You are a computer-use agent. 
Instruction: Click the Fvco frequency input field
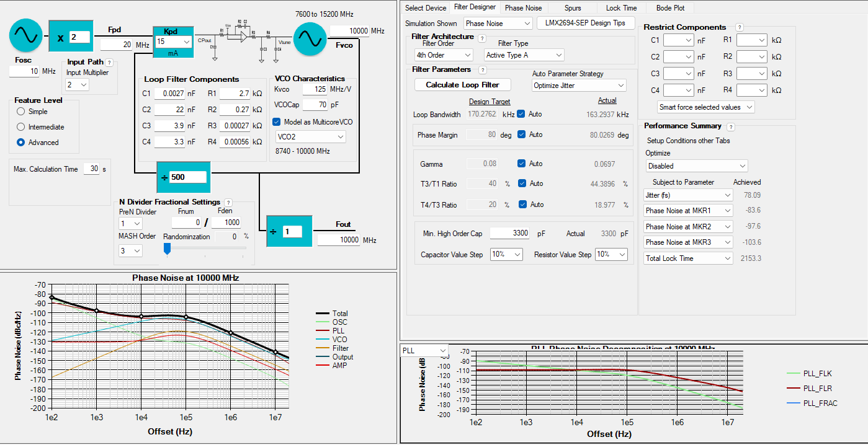pyautogui.click(x=349, y=31)
